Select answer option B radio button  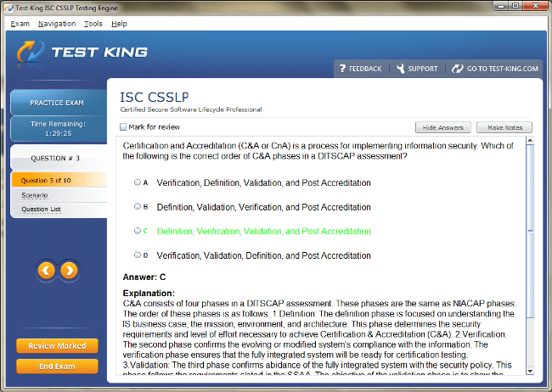coord(138,206)
